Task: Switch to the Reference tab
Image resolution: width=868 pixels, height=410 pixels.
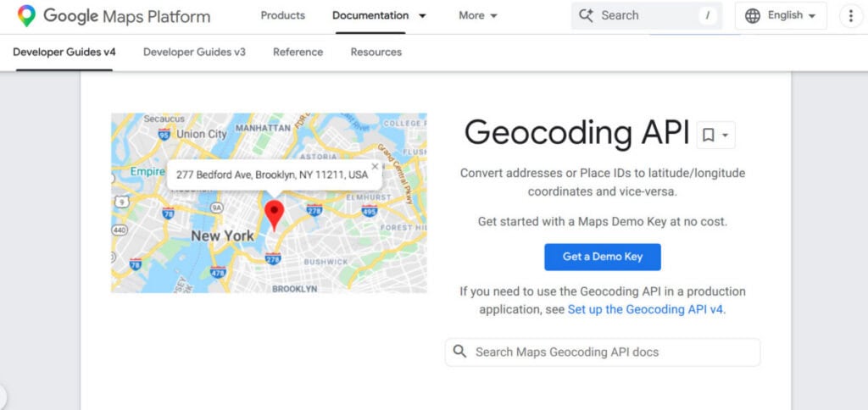Action: pyautogui.click(x=298, y=52)
